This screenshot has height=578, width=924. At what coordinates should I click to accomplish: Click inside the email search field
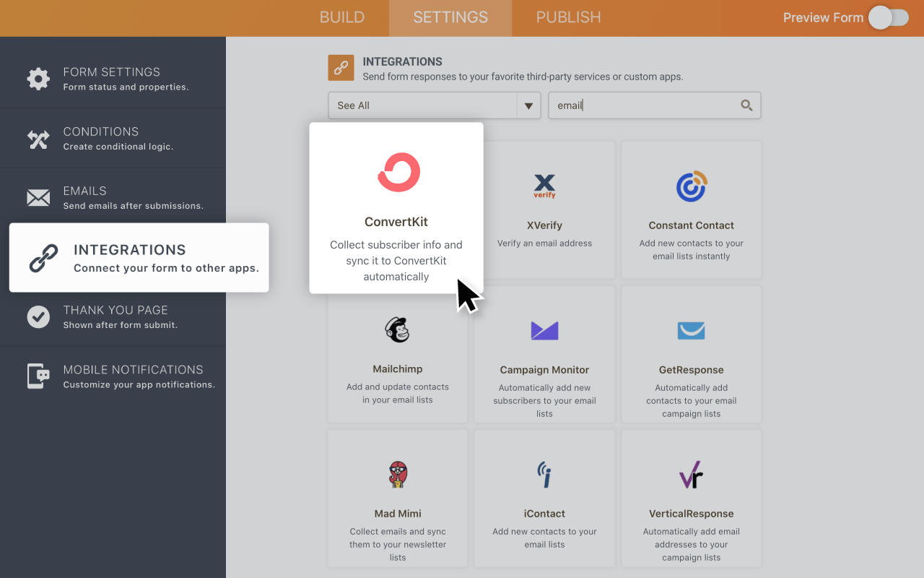point(642,105)
